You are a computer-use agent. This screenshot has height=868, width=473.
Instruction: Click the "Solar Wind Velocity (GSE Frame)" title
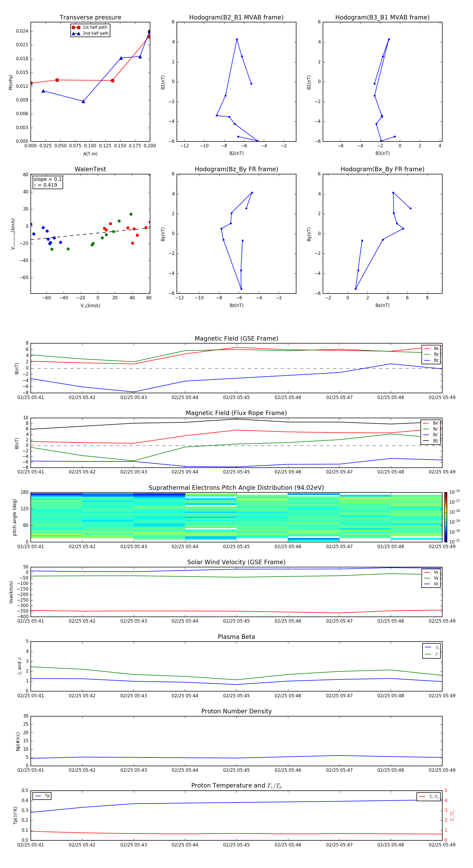(x=236, y=562)
